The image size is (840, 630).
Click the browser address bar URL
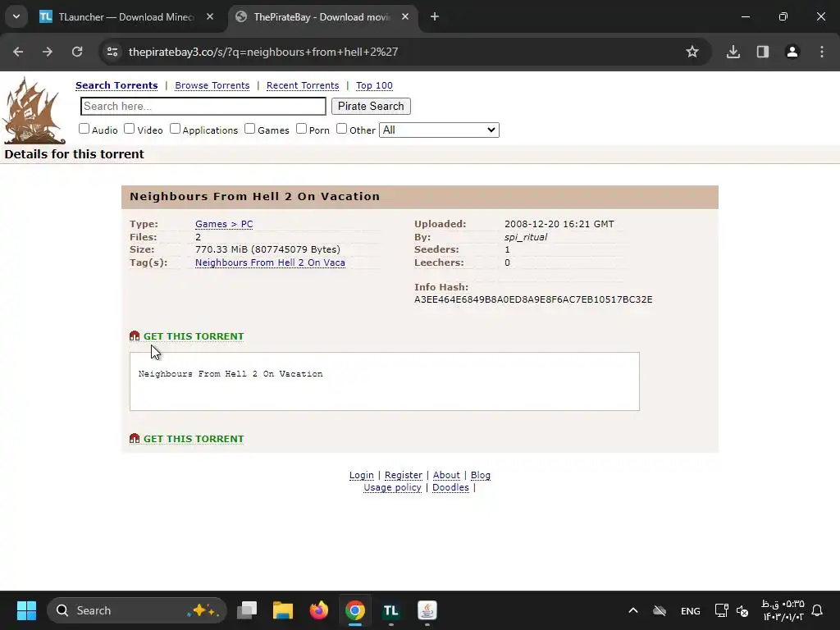(x=263, y=52)
